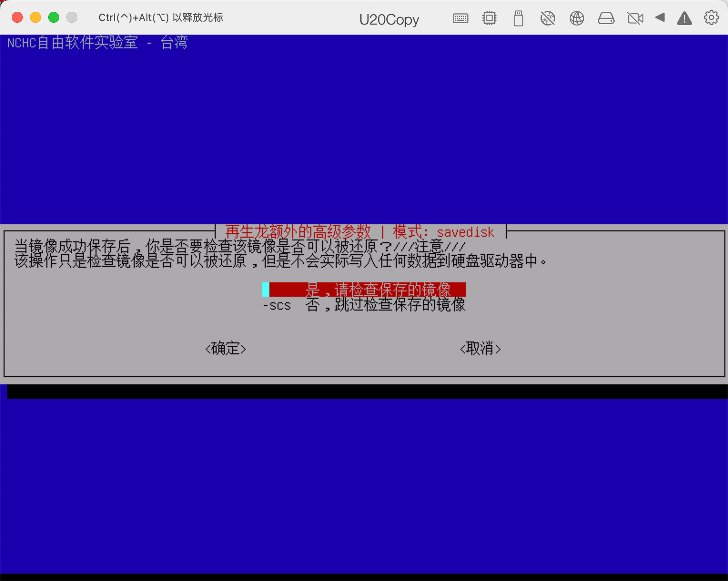This screenshot has width=728, height=581.
Task: Select the -scs 跳过检查保存的镜像 option
Action: pyautogui.click(x=364, y=305)
